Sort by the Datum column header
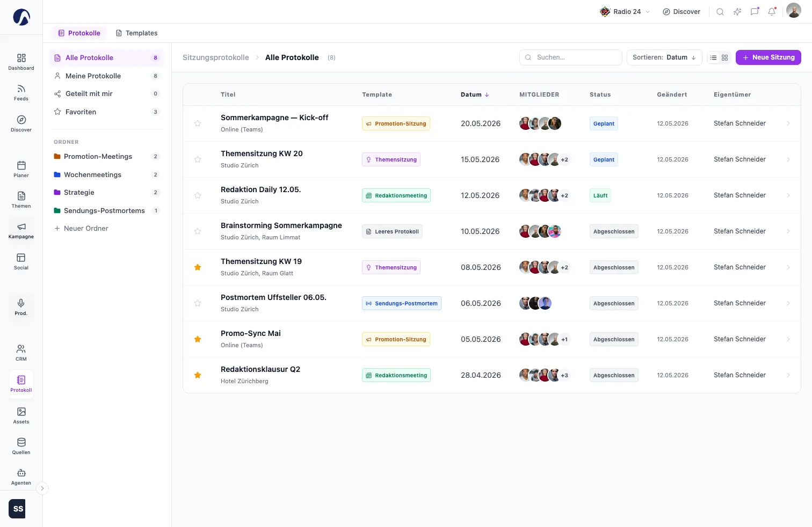The width and height of the screenshot is (812, 527). pos(475,94)
